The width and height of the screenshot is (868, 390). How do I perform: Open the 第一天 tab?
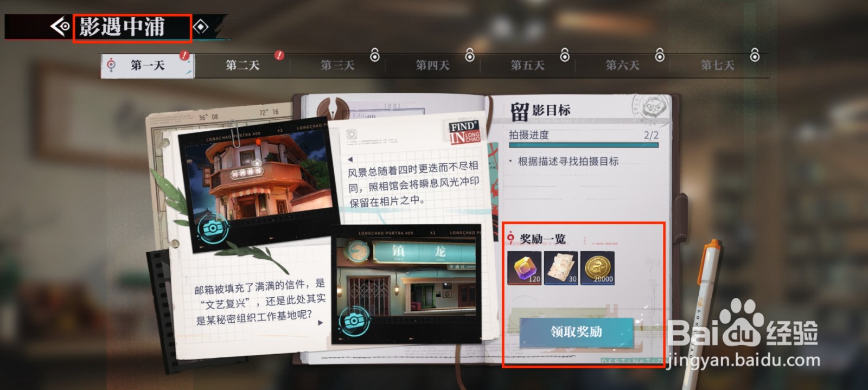pyautogui.click(x=147, y=66)
